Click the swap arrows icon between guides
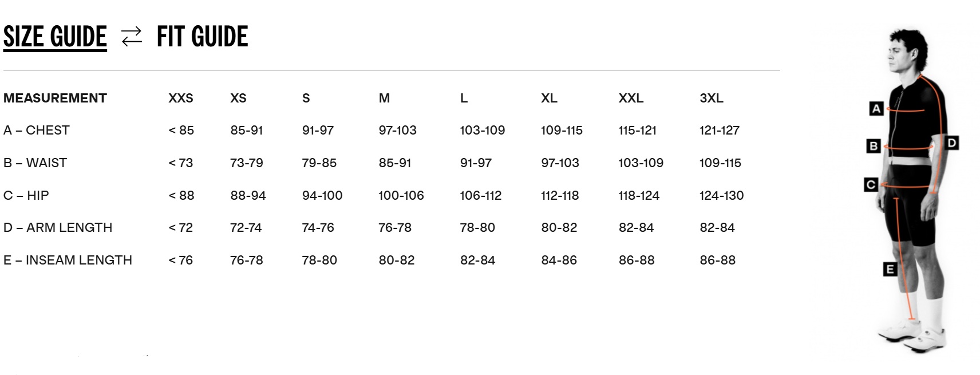The image size is (980, 375). pos(132,37)
